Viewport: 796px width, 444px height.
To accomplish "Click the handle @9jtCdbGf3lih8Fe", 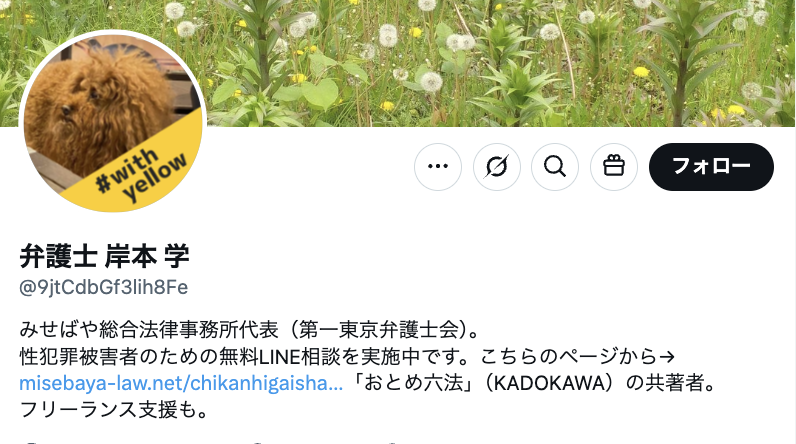I will tap(104, 287).
